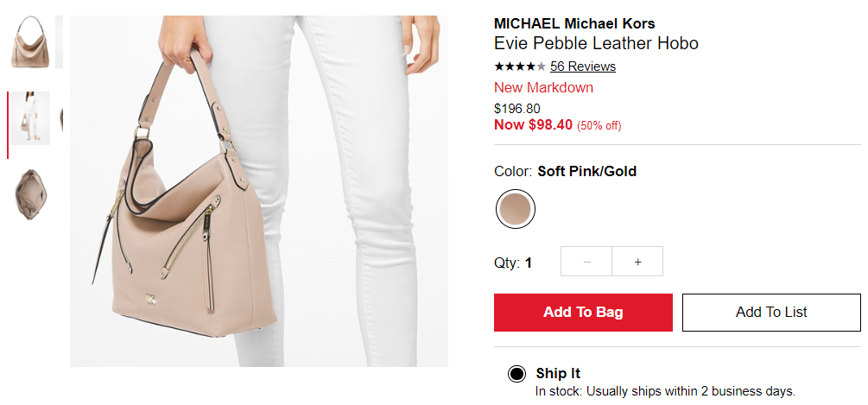Screen dimensions: 868x405
Task: Click the In stock shipping message
Action: pos(665,392)
